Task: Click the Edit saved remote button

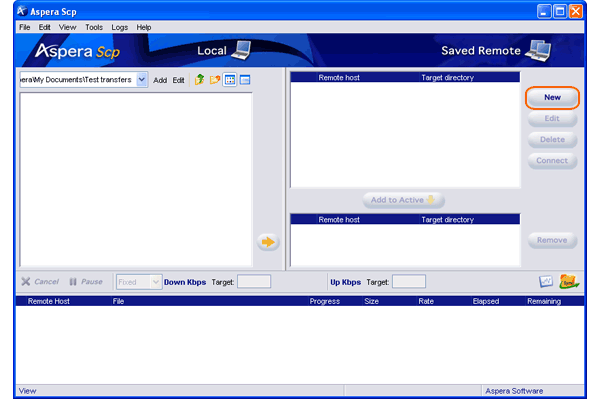Action: [x=552, y=119]
